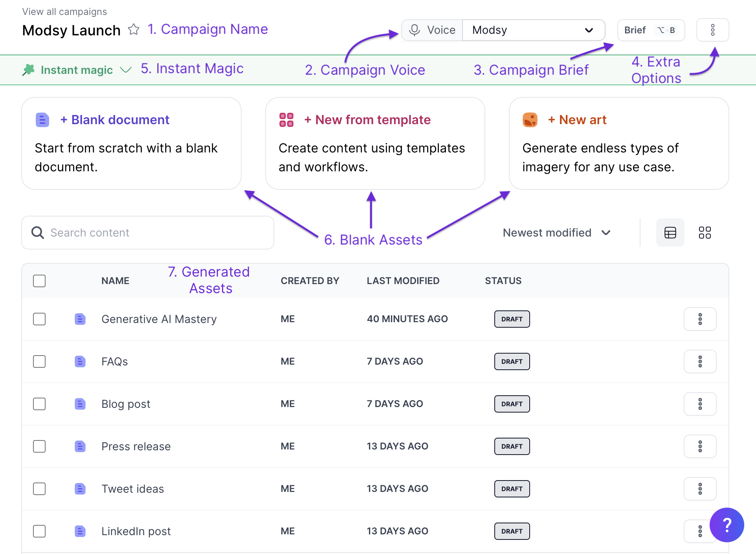Viewport: 756px width, 554px height.
Task: Click DRAFT status badge for Press release
Action: 512,446
